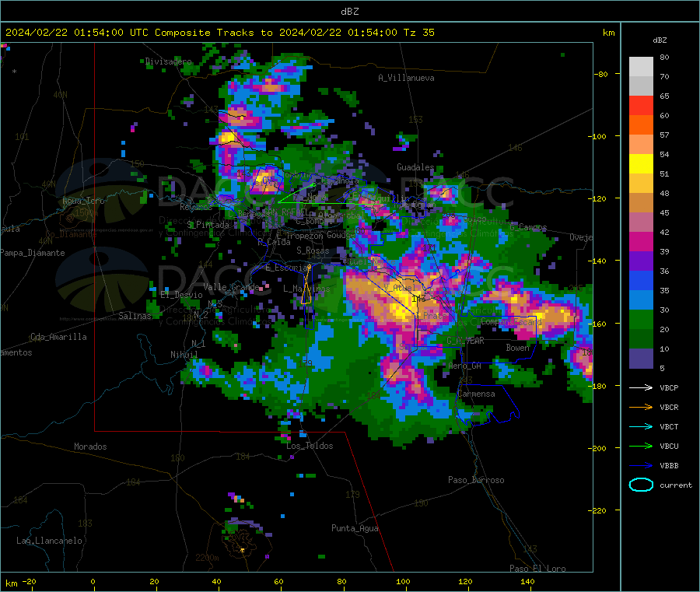Click the 'Carmensa' map label
The height and width of the screenshot is (592, 700).
(476, 394)
